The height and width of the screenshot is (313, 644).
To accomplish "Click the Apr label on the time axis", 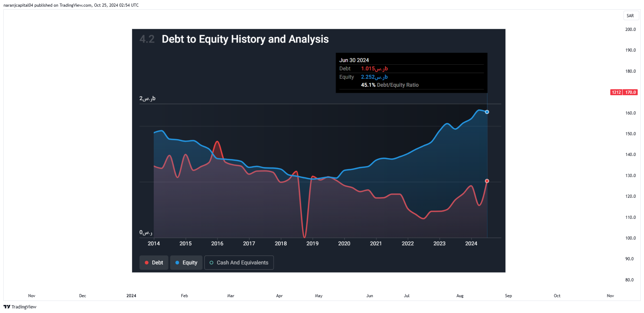I will point(279,296).
